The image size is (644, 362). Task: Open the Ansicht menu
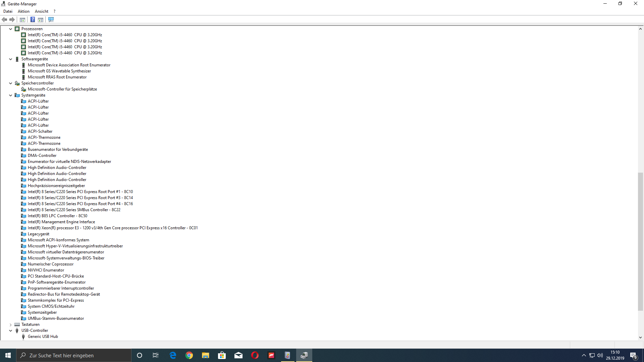42,11
